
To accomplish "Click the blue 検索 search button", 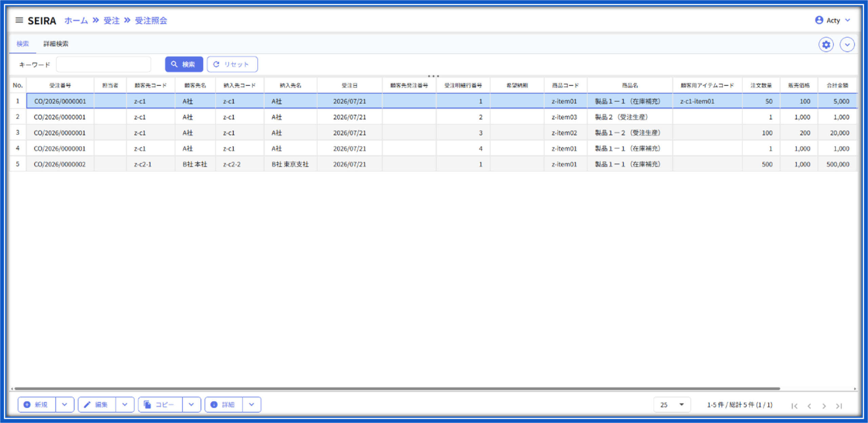I will (x=184, y=64).
